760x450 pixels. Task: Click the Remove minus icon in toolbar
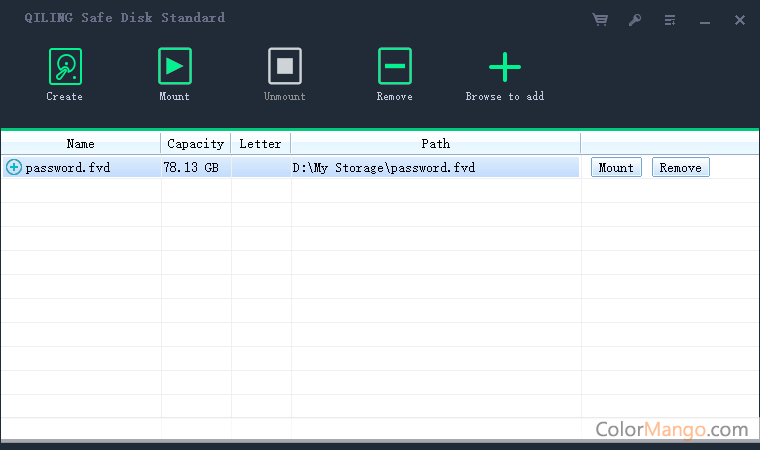click(x=395, y=66)
